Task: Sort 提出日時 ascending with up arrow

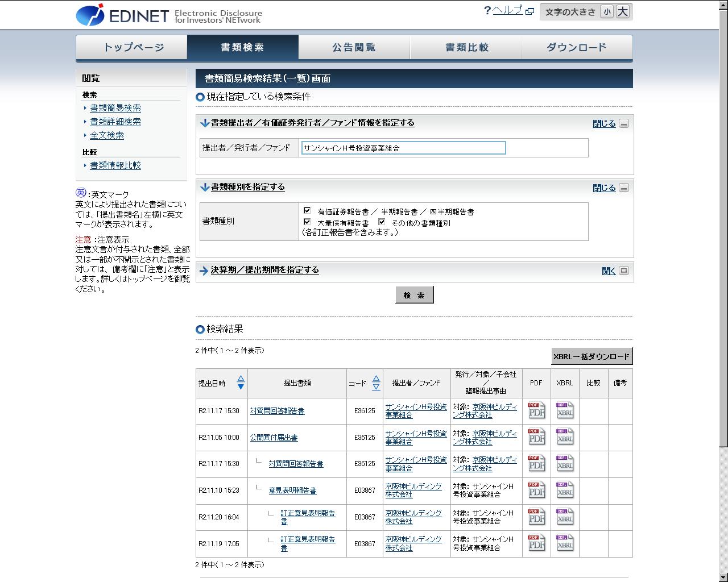Action: [x=241, y=379]
